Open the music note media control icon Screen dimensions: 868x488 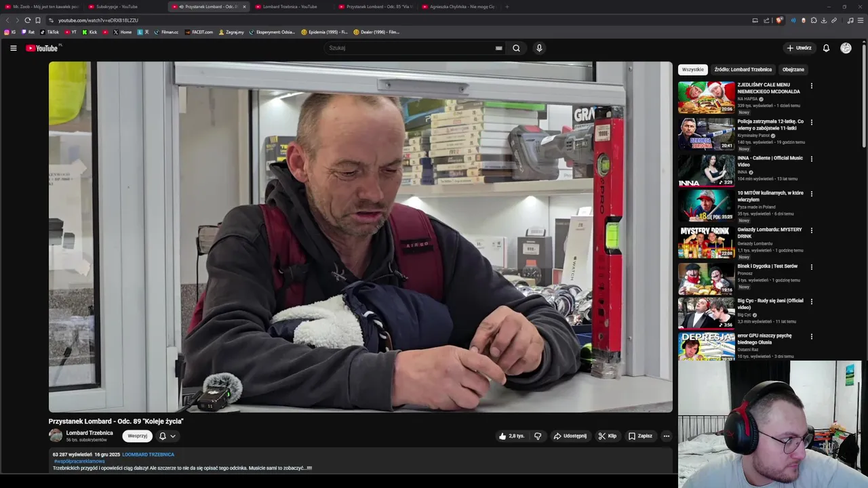(850, 20)
